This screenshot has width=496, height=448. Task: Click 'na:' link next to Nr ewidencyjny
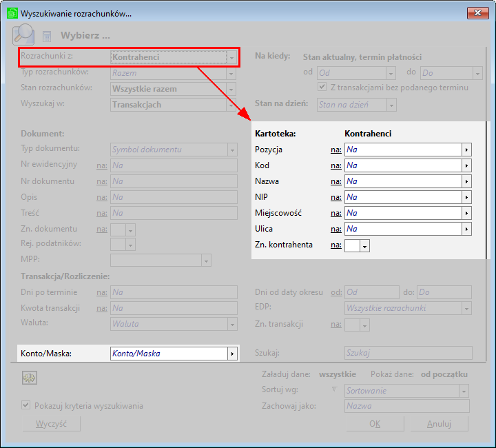tap(102, 165)
